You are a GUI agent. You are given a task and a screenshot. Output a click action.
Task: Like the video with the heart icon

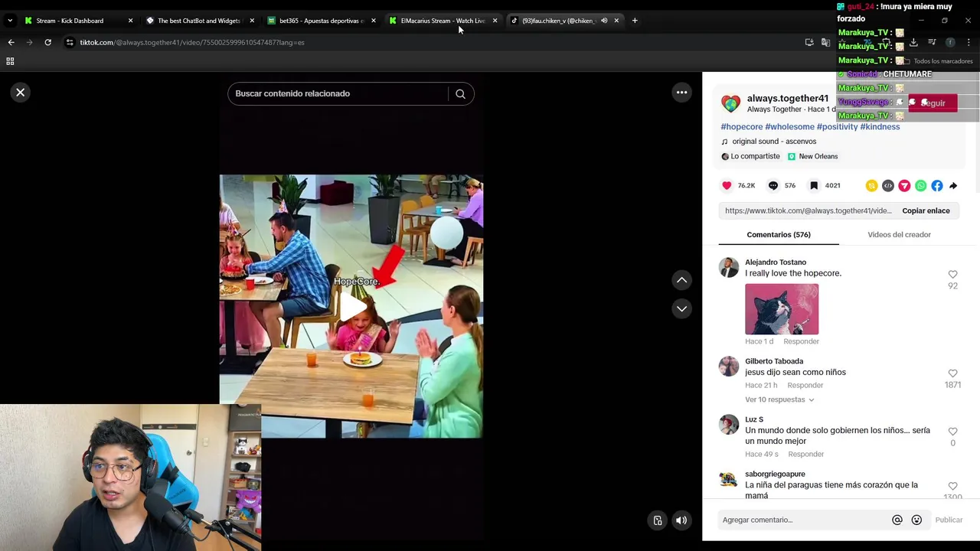pos(727,185)
